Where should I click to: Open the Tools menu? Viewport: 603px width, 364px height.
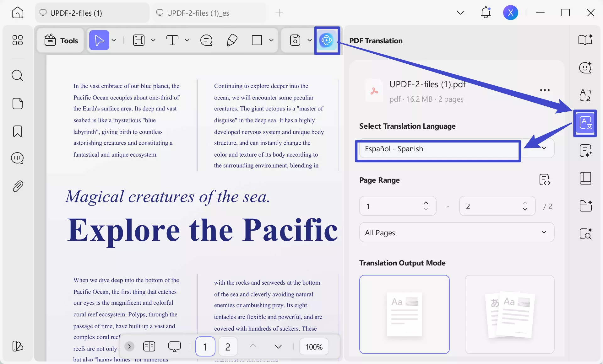(61, 40)
